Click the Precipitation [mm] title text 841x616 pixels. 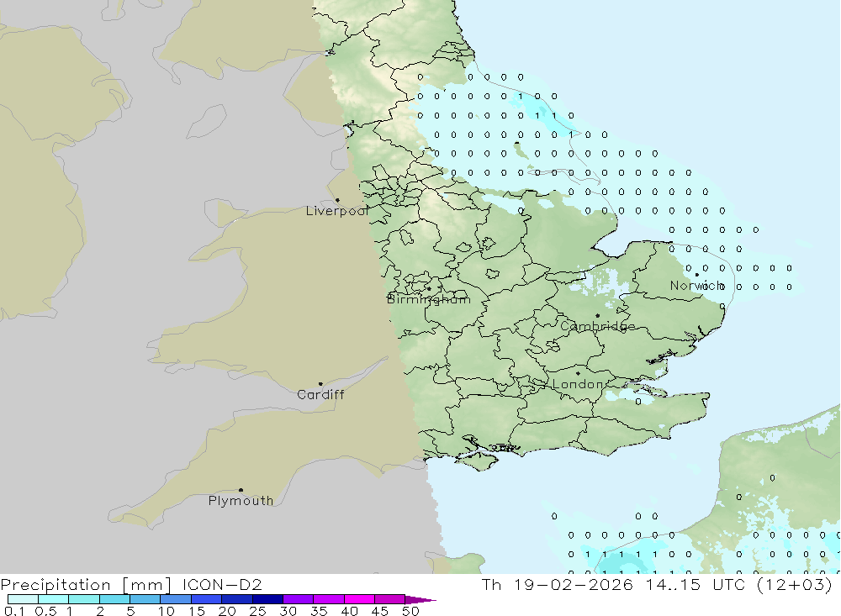(x=86, y=585)
